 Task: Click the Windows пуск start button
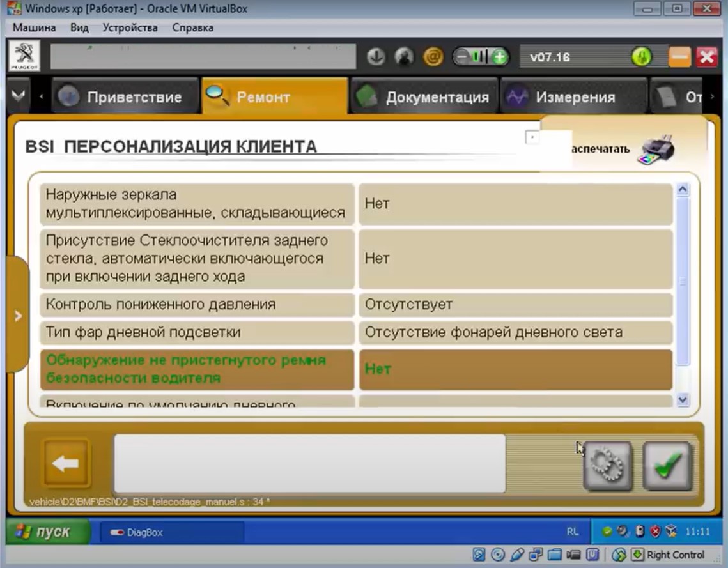click(x=45, y=532)
